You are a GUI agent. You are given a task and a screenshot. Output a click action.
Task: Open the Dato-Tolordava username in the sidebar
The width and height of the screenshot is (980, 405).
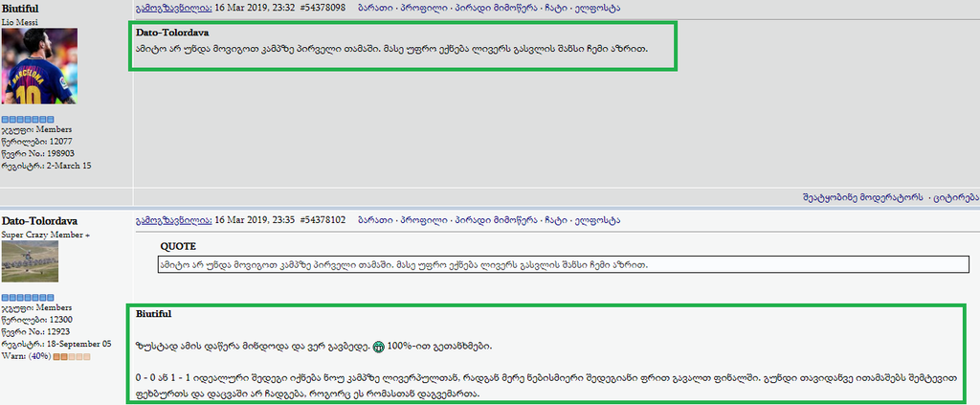39,222
